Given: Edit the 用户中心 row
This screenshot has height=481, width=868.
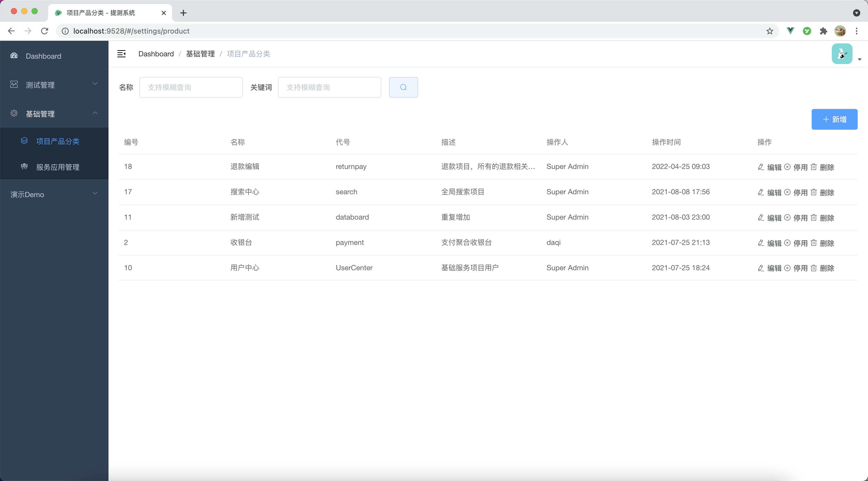Looking at the screenshot, I should [769, 268].
